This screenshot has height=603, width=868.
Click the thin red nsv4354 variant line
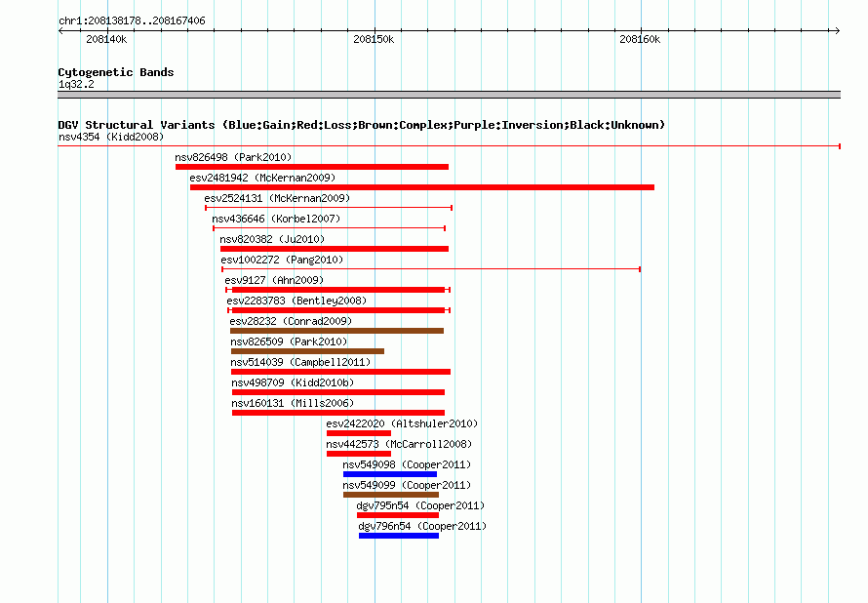click(x=449, y=146)
